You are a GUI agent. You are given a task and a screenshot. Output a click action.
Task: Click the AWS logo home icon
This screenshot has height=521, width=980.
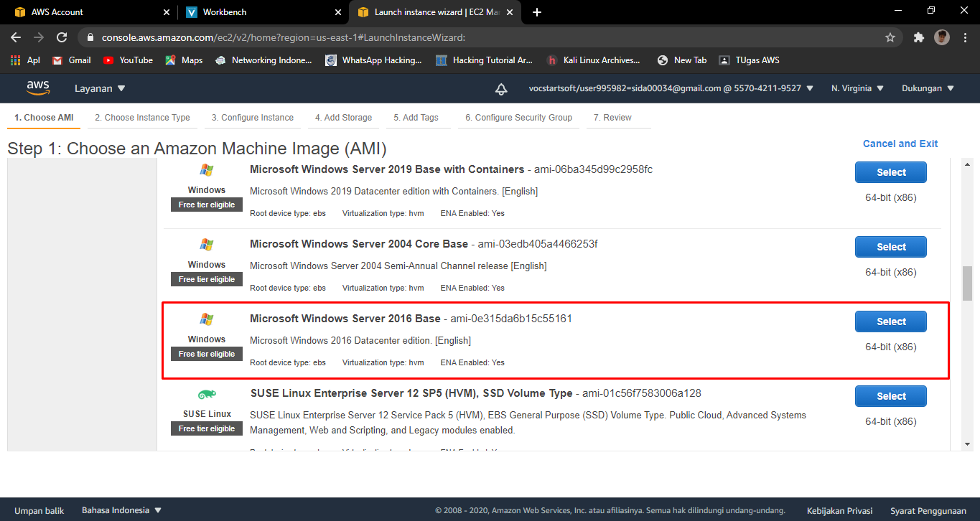(38, 88)
